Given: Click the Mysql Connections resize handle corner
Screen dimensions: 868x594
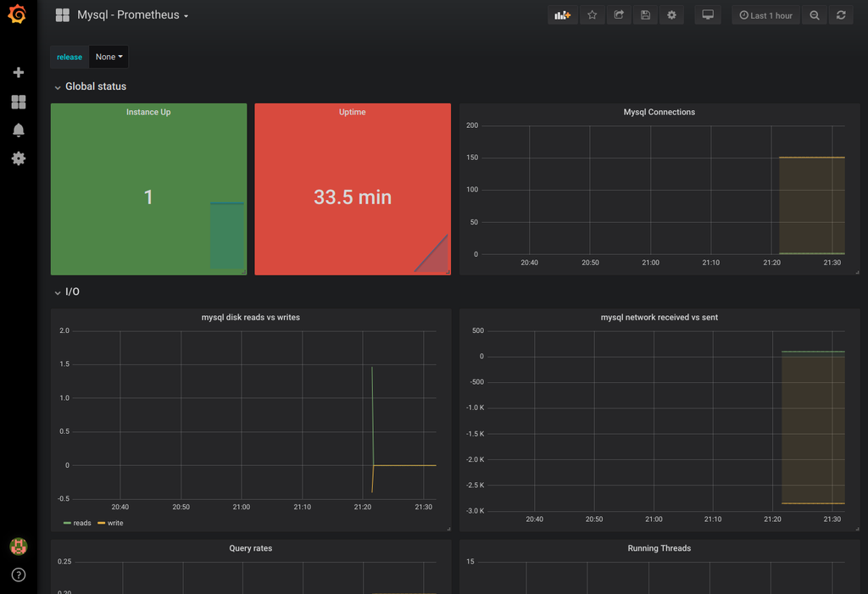Looking at the screenshot, I should [857, 272].
